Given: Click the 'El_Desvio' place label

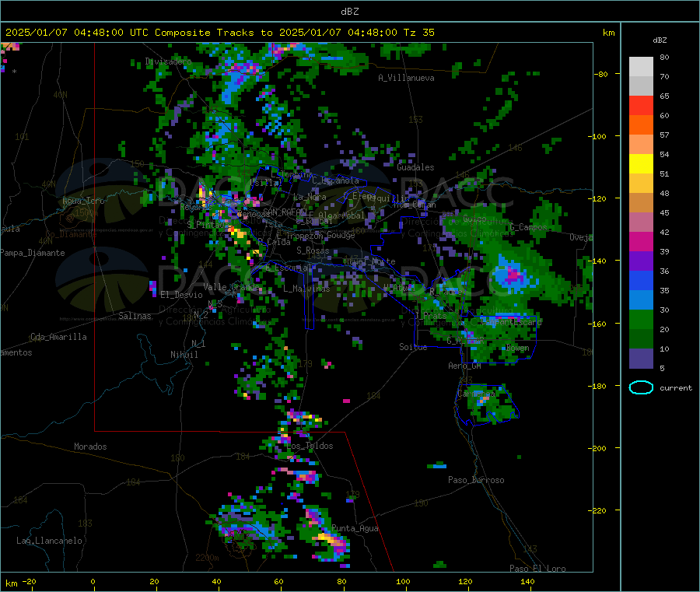Looking at the screenshot, I should [x=182, y=295].
